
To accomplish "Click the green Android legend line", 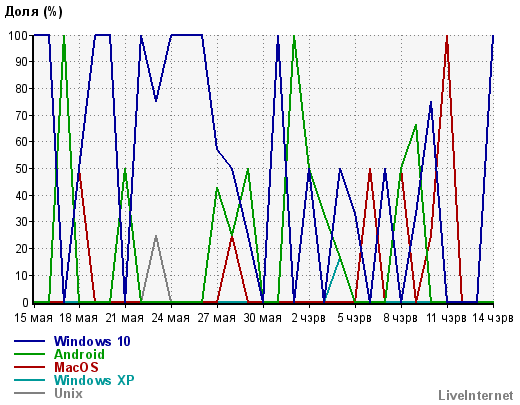I will pos(29,354).
